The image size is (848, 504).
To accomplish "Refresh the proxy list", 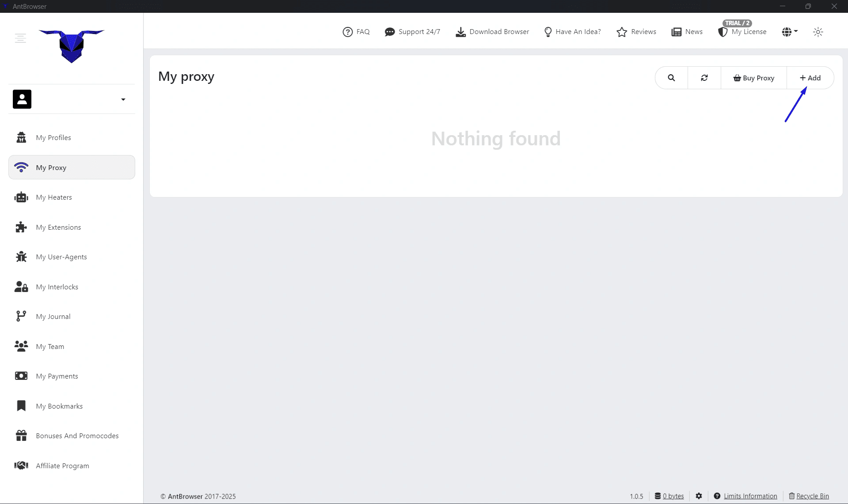I will (x=704, y=78).
